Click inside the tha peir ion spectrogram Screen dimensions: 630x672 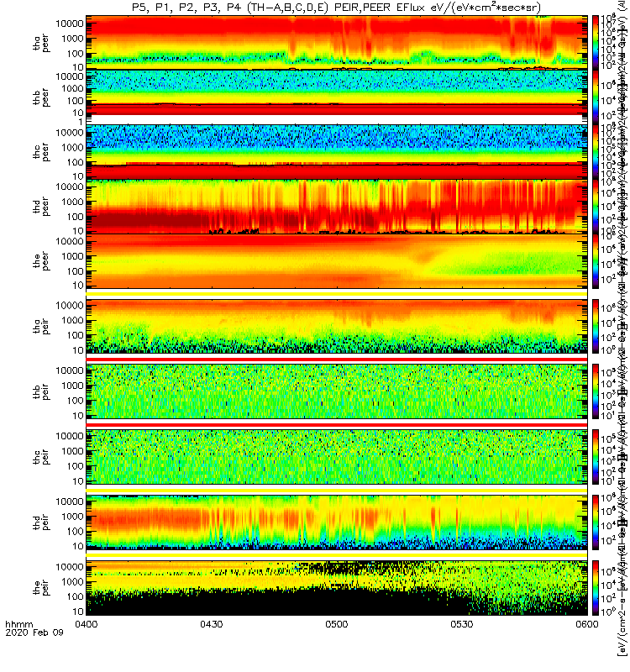[x=337, y=326]
